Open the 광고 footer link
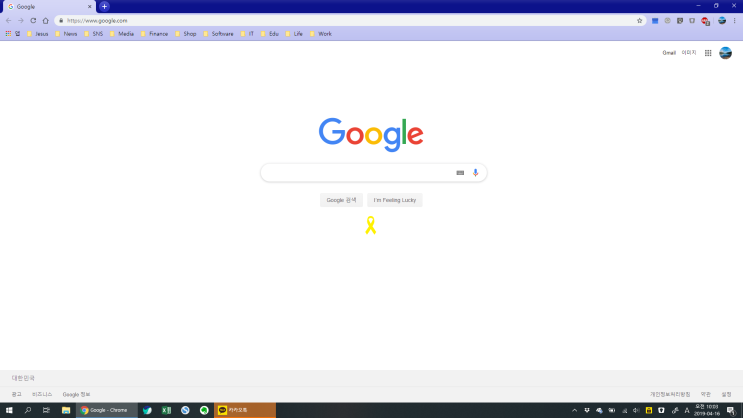The height and width of the screenshot is (418, 743). click(x=17, y=394)
